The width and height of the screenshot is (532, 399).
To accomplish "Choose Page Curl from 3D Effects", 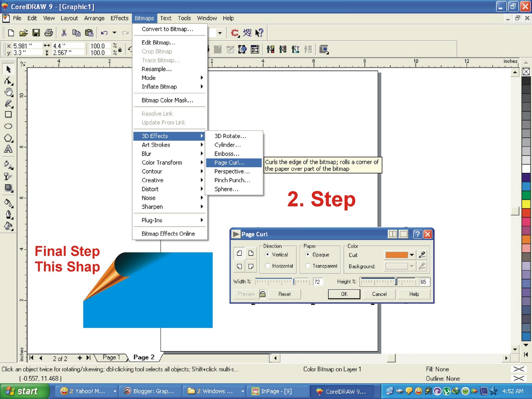I will click(x=234, y=163).
